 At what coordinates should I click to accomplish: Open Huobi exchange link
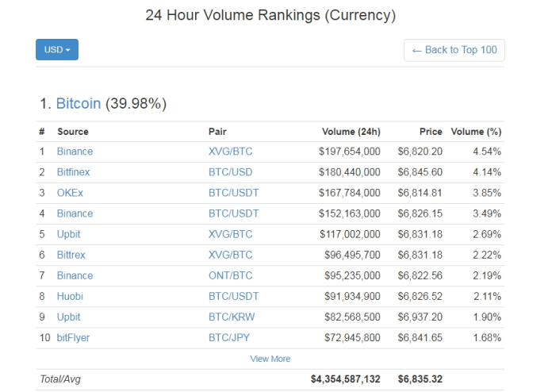pyautogui.click(x=70, y=296)
